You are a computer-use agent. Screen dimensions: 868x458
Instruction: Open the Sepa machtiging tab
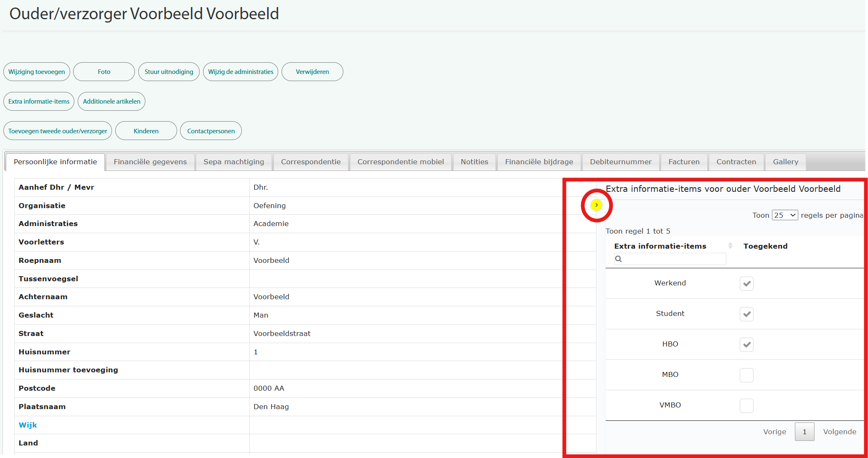tap(233, 162)
